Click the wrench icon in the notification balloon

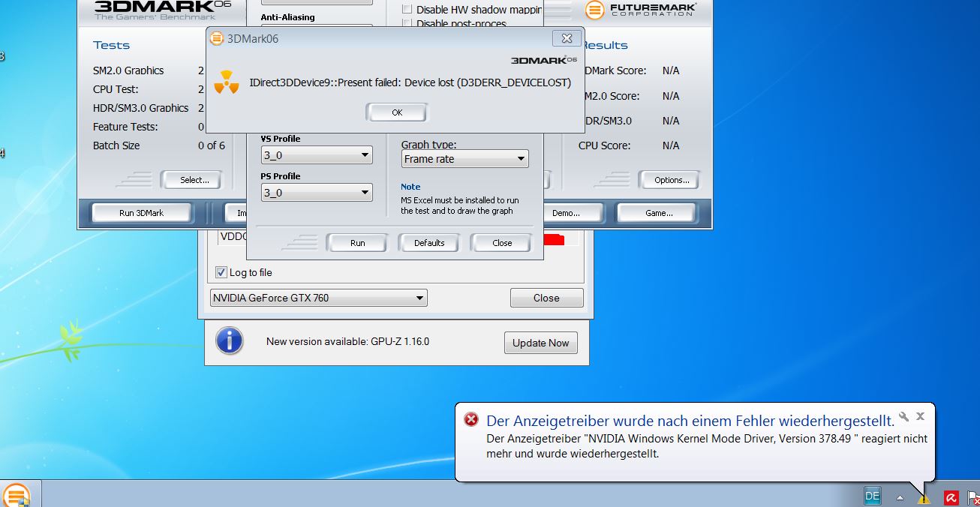tap(904, 416)
